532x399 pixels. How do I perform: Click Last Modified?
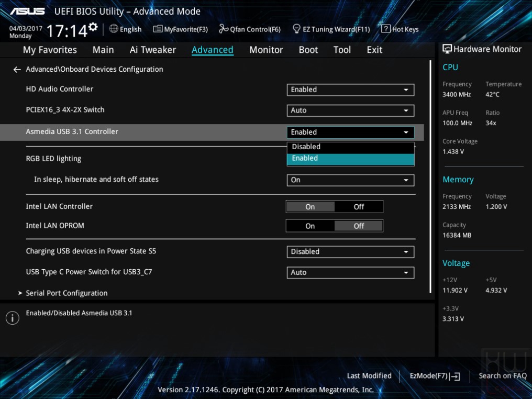tap(369, 375)
